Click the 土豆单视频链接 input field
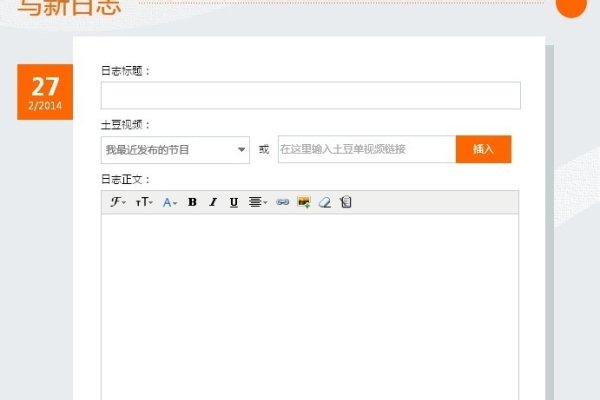 [x=367, y=149]
